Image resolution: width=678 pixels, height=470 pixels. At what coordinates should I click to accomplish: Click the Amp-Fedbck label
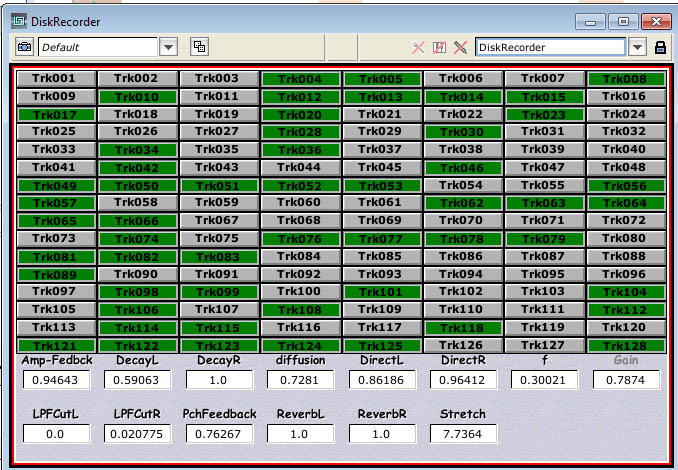click(x=57, y=360)
